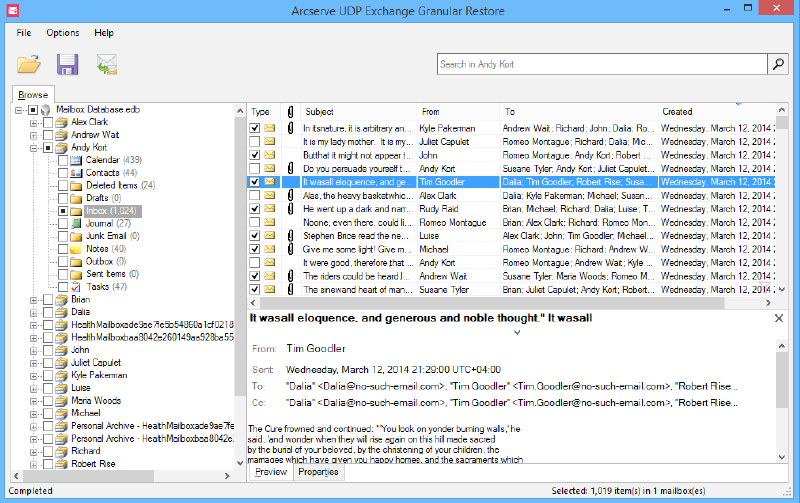
Task: Click the search magnifier icon
Action: click(x=778, y=64)
